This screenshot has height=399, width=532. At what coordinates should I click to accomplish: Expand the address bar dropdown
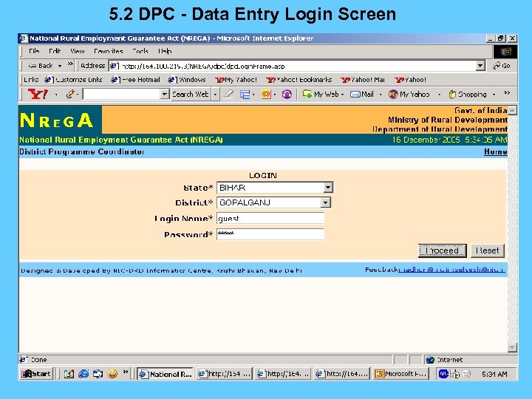click(480, 66)
